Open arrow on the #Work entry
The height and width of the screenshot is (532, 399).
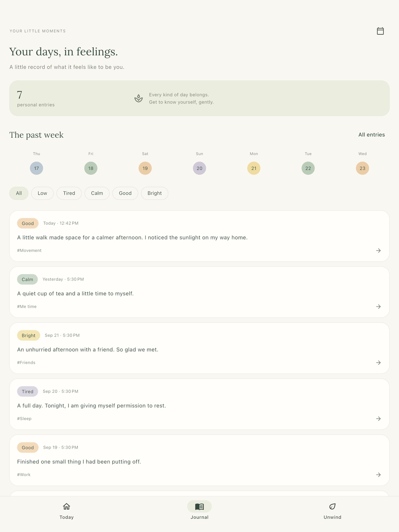(x=378, y=474)
